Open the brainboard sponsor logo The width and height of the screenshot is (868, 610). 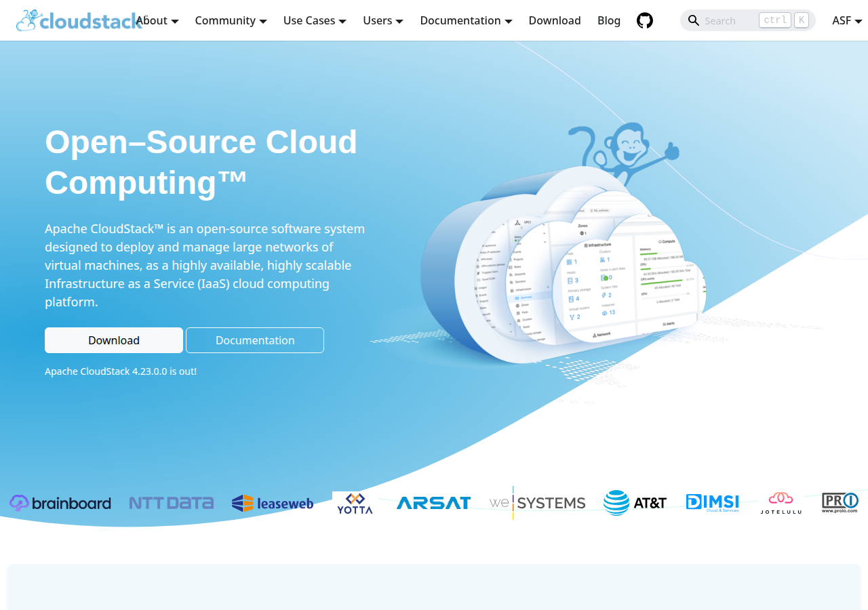[x=60, y=503]
